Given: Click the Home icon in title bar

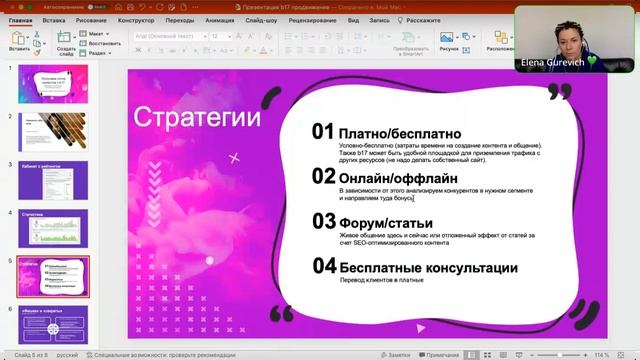Looking at the screenshot, I should [x=118, y=7].
